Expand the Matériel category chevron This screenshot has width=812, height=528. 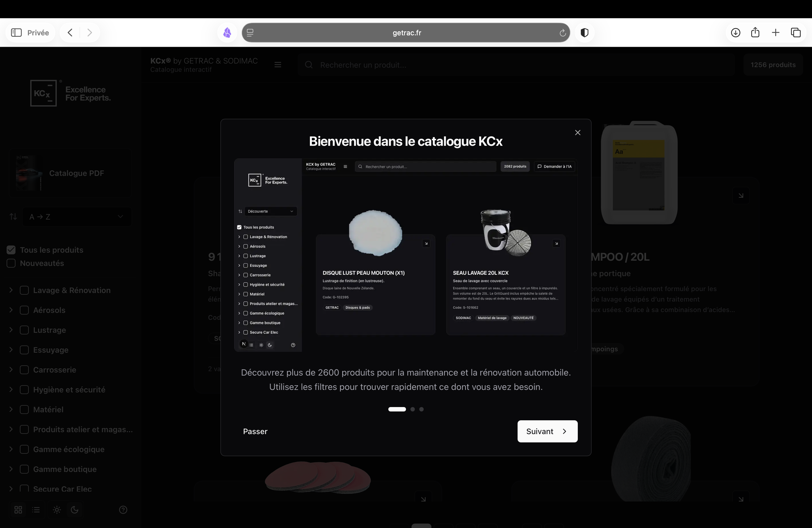click(x=11, y=409)
